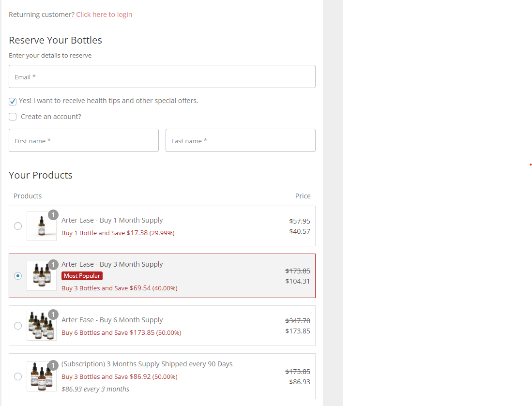The image size is (532, 406).
Task: Click the quantity badge on the 1 Month Supply image
Action: click(x=53, y=215)
